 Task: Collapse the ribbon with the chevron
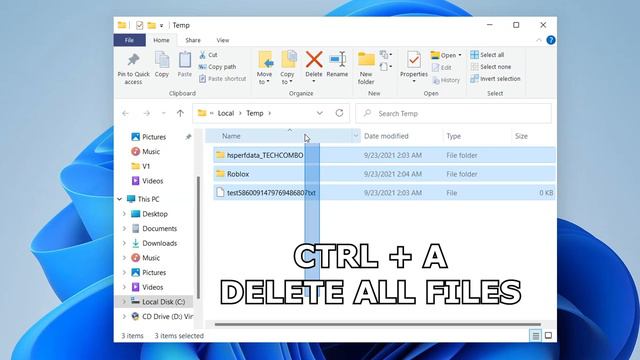coord(539,40)
